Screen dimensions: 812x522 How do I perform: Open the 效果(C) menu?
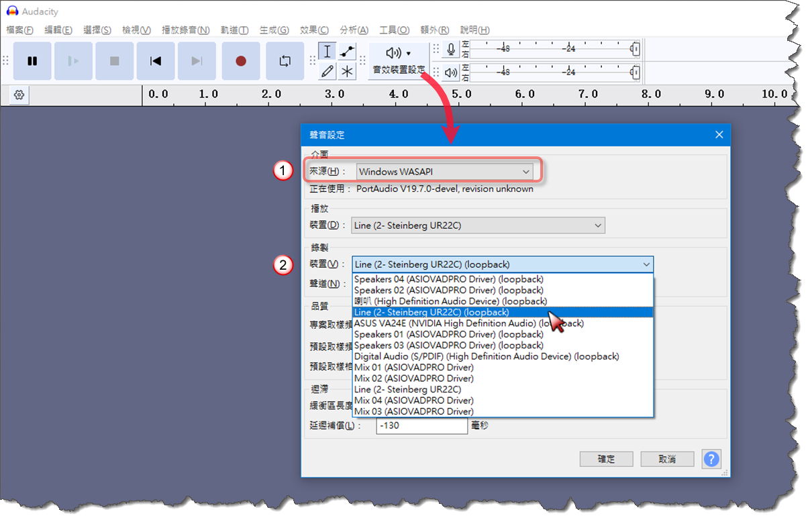(x=314, y=30)
